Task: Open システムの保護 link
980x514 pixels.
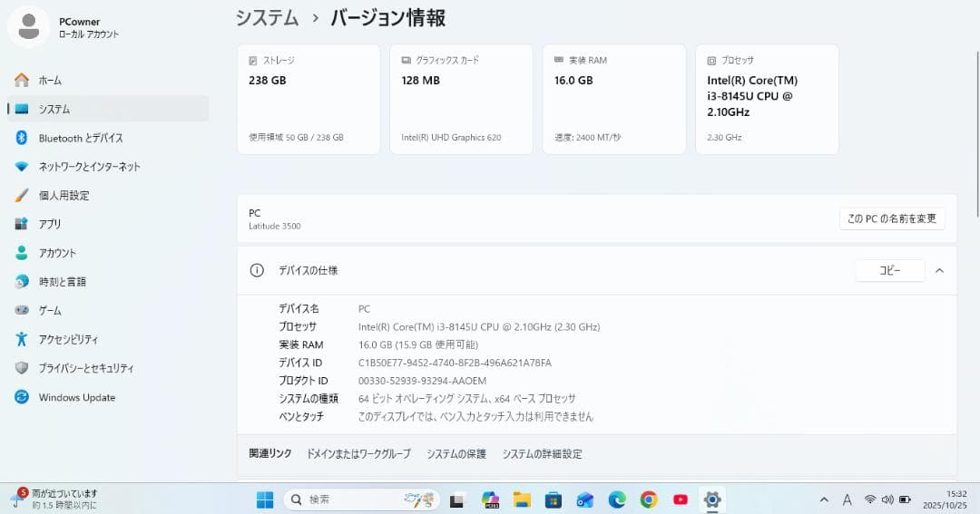Action: [x=456, y=454]
